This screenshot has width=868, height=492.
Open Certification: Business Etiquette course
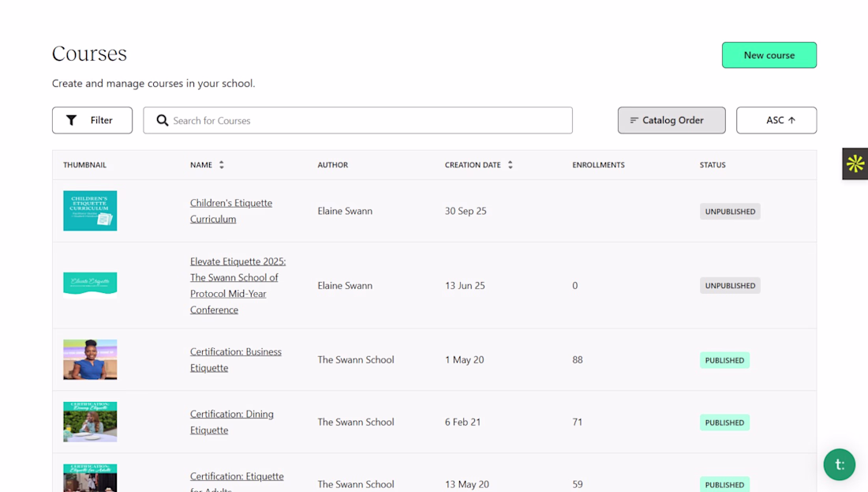pos(236,359)
